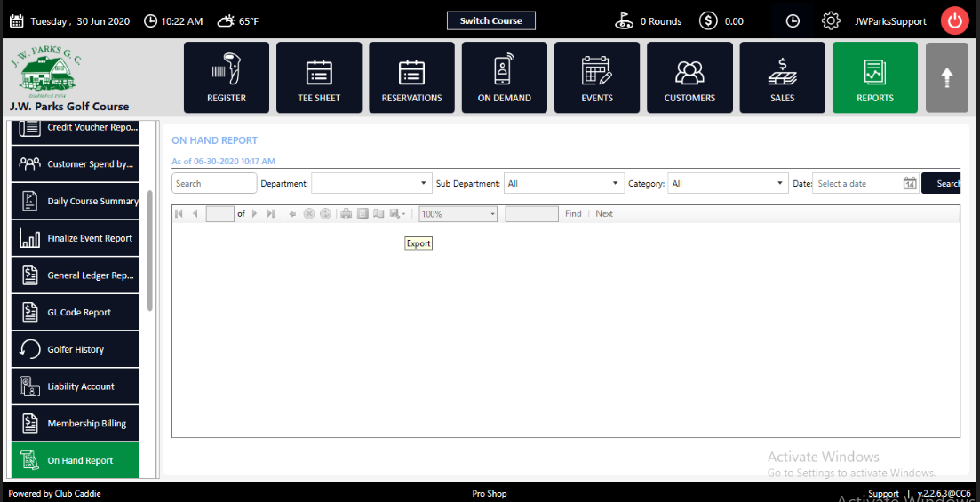Click the dollar sign sales total icon
The height and width of the screenshot is (502, 980).
[708, 20]
